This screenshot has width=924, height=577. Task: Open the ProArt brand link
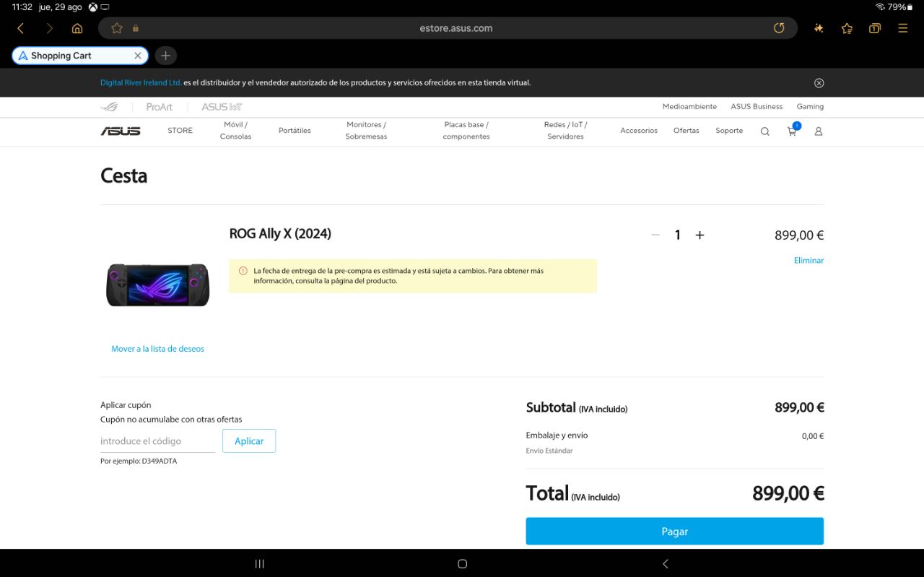160,107
